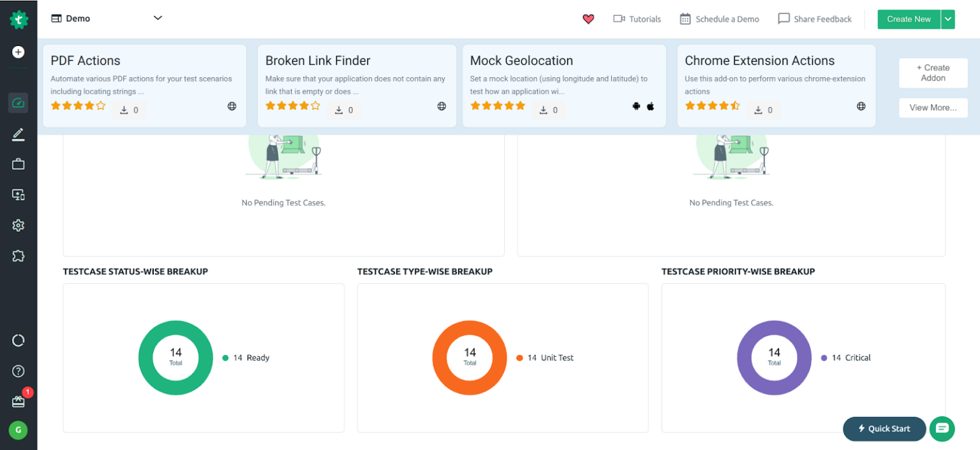Open the globe icon on PDF Actions card
The image size is (980, 450).
[x=231, y=107]
